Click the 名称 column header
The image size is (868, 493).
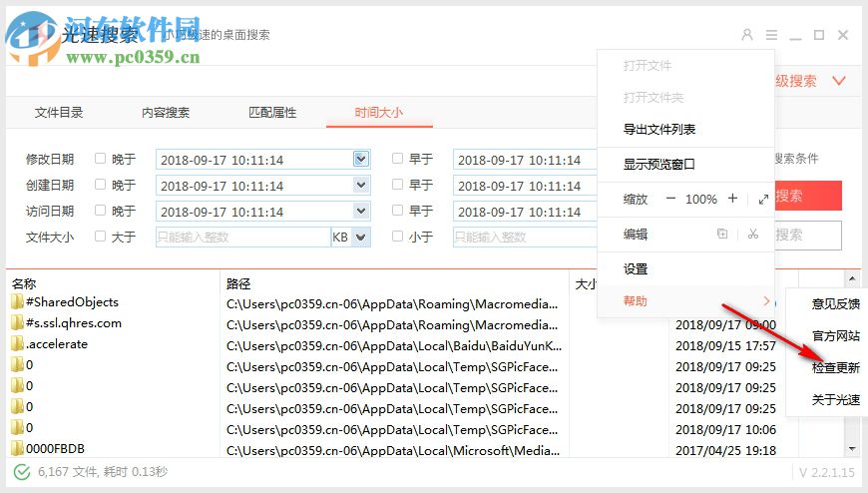(x=24, y=283)
